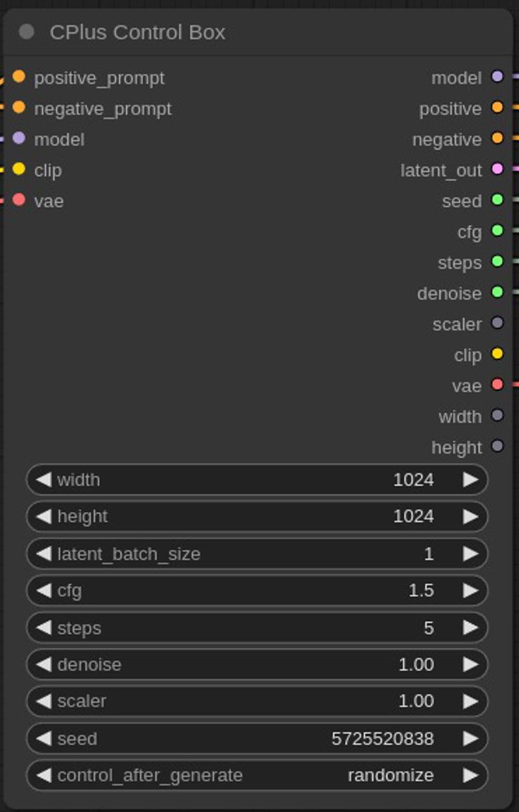Click previous option arrow for control_after_generate
The width and height of the screenshot is (519, 812).
tap(43, 775)
